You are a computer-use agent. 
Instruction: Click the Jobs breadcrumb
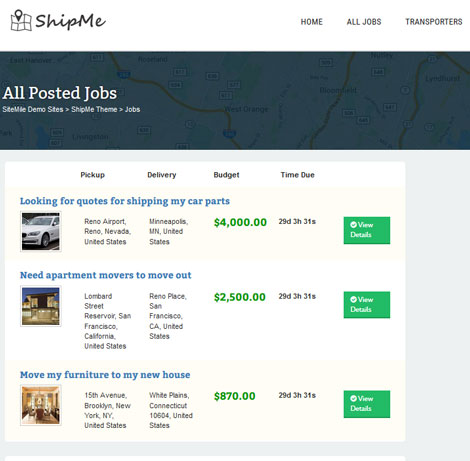(x=132, y=109)
